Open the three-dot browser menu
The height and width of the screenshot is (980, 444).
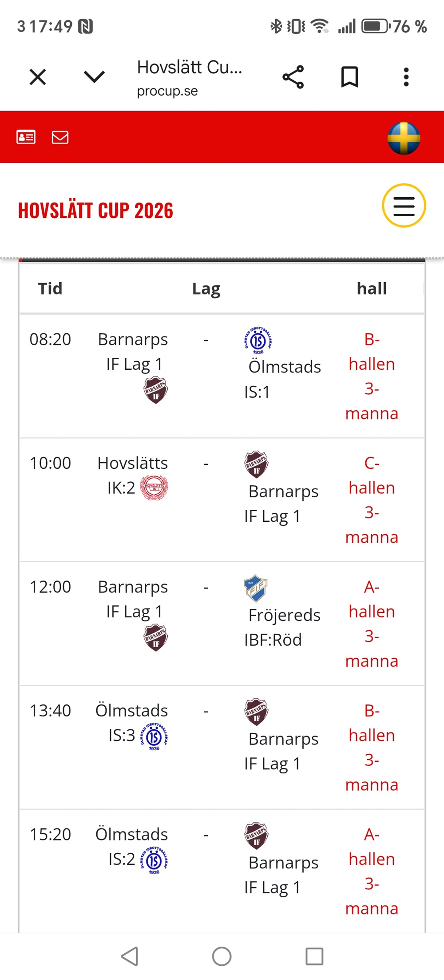(406, 77)
